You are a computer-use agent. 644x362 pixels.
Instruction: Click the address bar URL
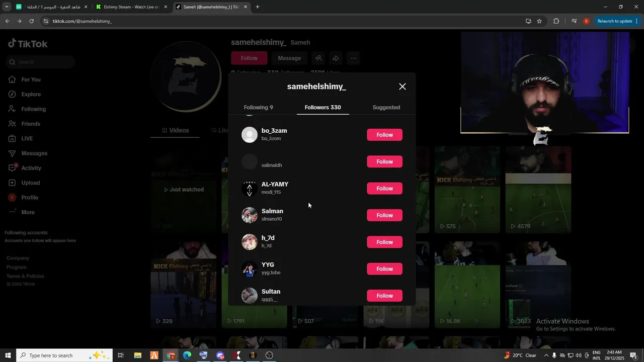(x=82, y=21)
